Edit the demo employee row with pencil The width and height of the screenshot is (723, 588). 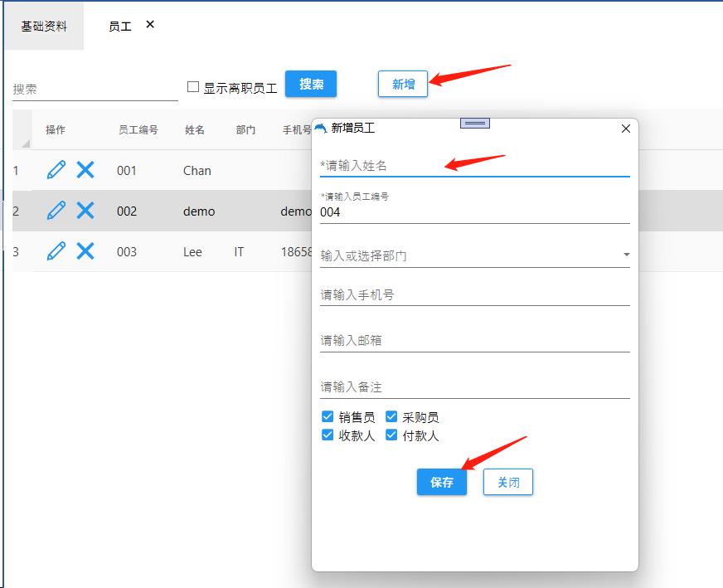click(x=56, y=211)
